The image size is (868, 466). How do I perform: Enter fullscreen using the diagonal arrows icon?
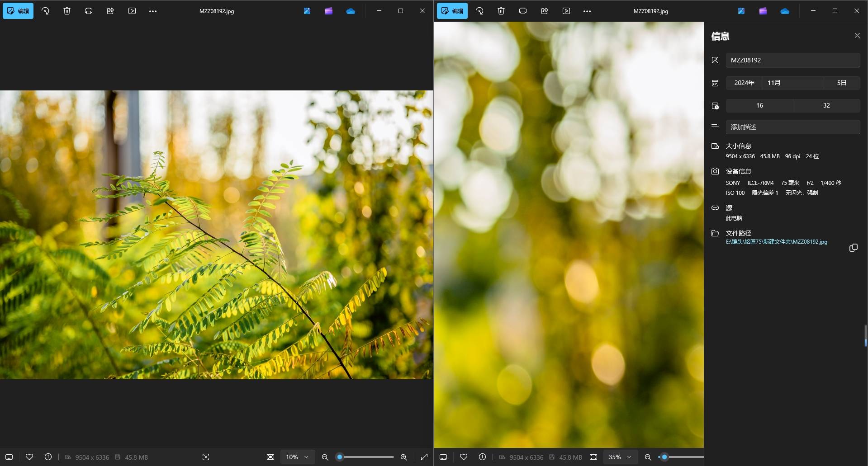coord(424,457)
